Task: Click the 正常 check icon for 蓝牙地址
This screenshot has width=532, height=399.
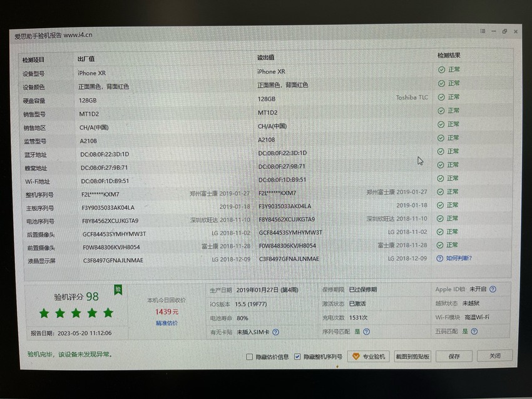Action: click(441, 151)
